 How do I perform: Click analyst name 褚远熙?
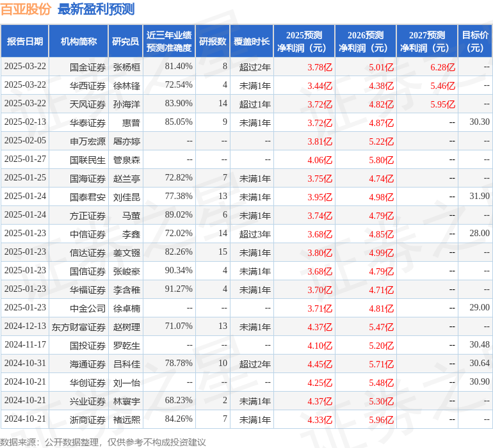127,420
